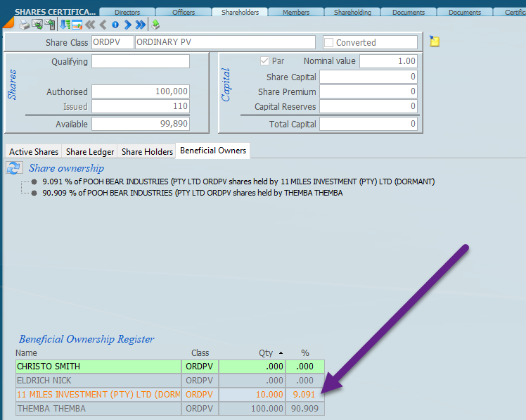Jump to last record double-arrow

pos(140,25)
